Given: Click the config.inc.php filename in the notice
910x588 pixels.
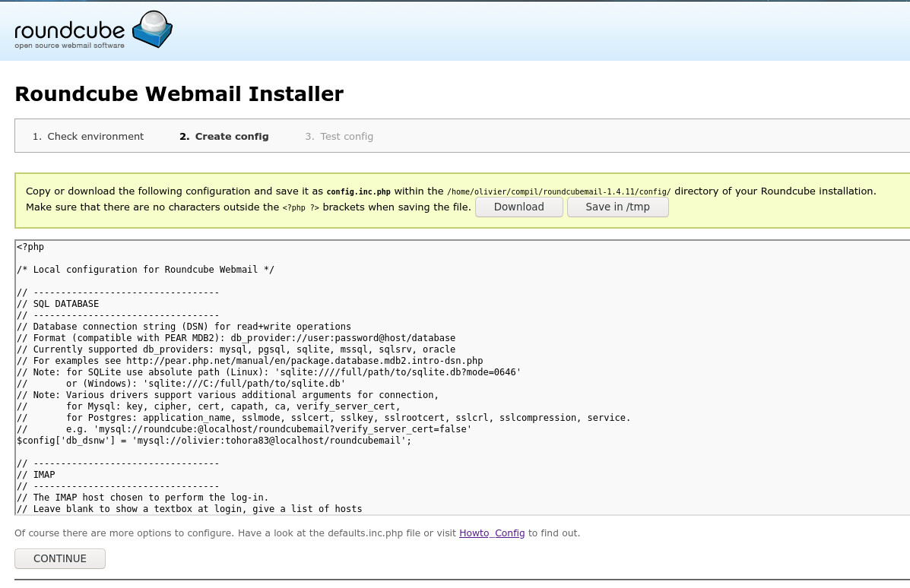Looking at the screenshot, I should [358, 191].
